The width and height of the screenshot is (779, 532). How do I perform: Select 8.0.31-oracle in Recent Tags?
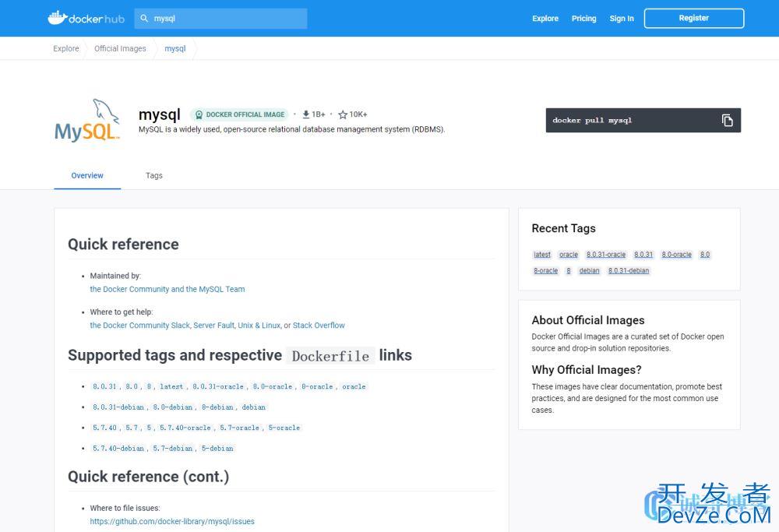click(x=606, y=255)
